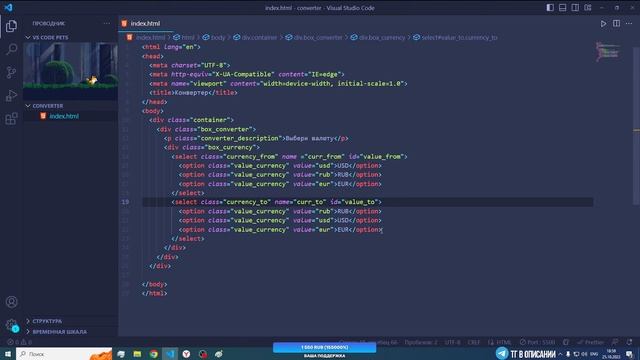This screenshot has height=360, width=640.
Task: Open Yandex Browser from the taskbar
Action: pyautogui.click(x=186, y=354)
